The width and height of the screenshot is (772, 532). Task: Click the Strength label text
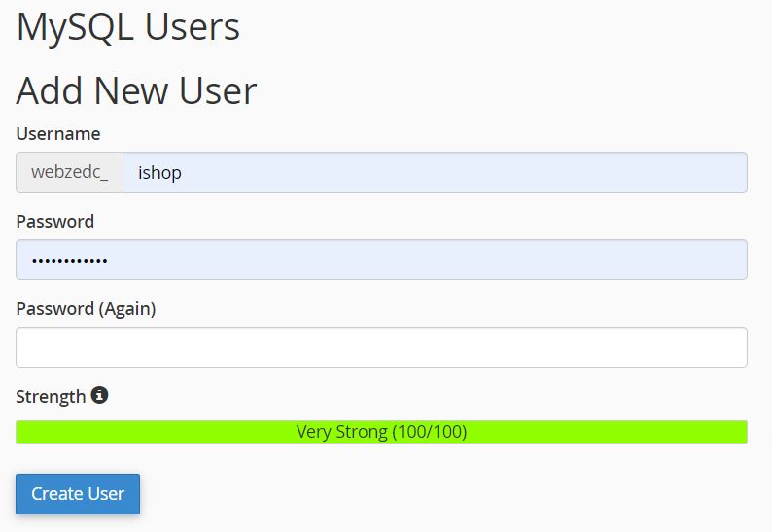tap(51, 396)
